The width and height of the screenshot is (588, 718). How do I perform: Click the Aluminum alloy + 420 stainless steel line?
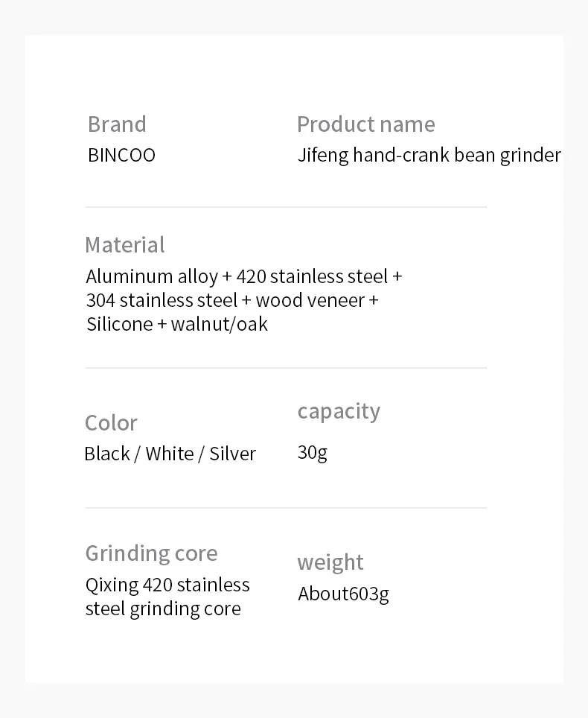click(244, 276)
